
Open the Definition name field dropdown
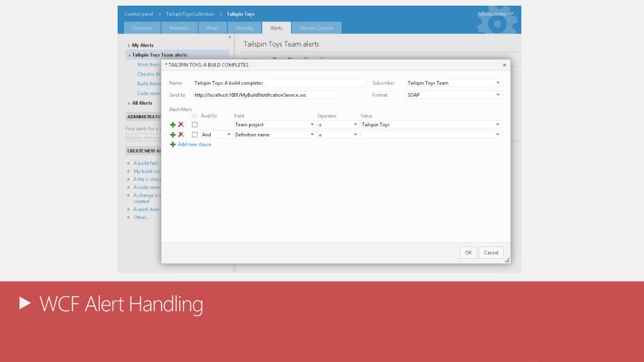(312, 134)
